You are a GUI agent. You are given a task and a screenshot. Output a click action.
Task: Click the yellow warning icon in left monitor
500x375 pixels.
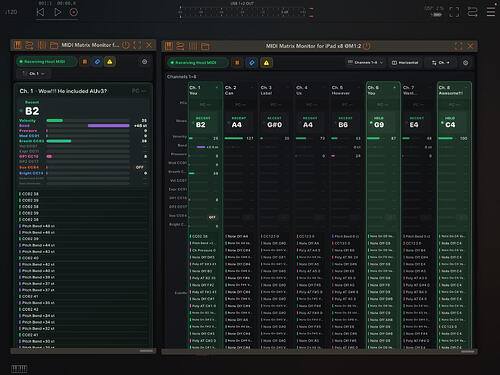click(x=110, y=62)
